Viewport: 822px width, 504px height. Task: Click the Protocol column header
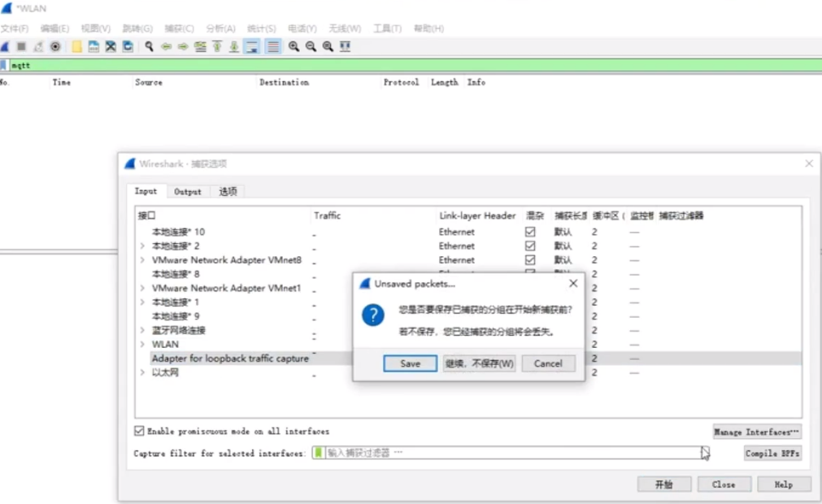[401, 82]
